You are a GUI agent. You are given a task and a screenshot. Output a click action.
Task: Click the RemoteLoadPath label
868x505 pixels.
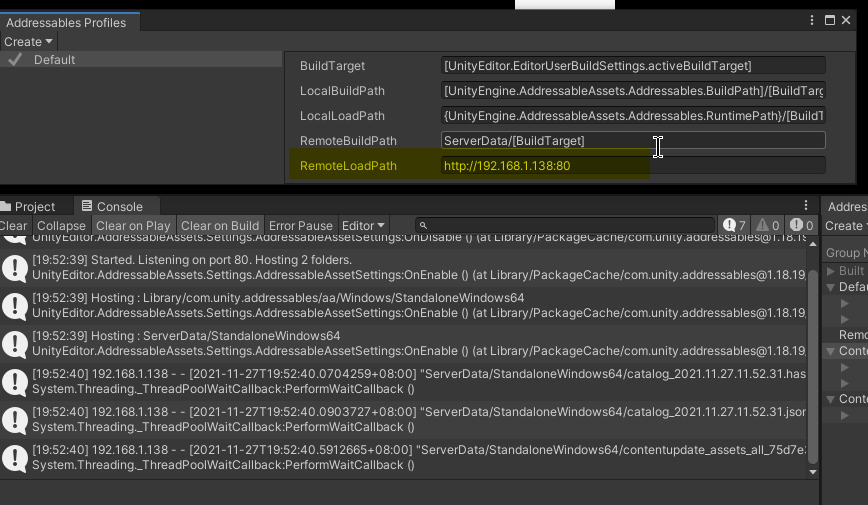(x=348, y=166)
